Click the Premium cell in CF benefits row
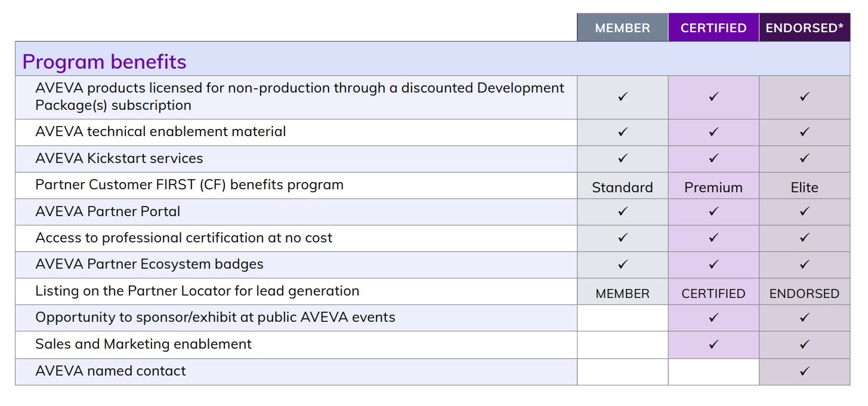 pos(713,187)
